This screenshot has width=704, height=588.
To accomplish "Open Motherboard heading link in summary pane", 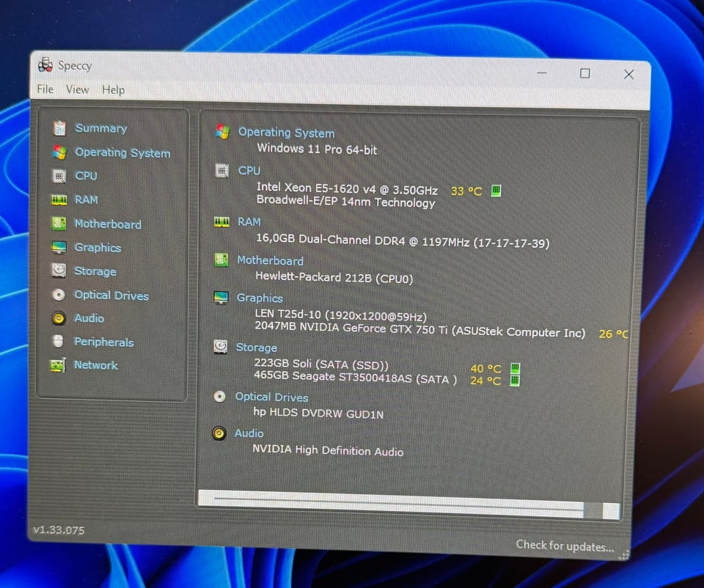I will click(x=271, y=260).
